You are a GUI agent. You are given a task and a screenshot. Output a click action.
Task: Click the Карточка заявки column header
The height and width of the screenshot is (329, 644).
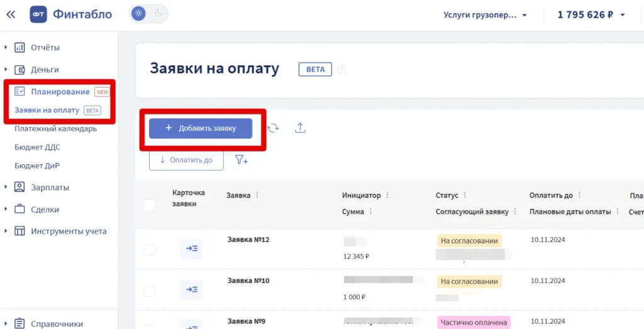(x=189, y=198)
